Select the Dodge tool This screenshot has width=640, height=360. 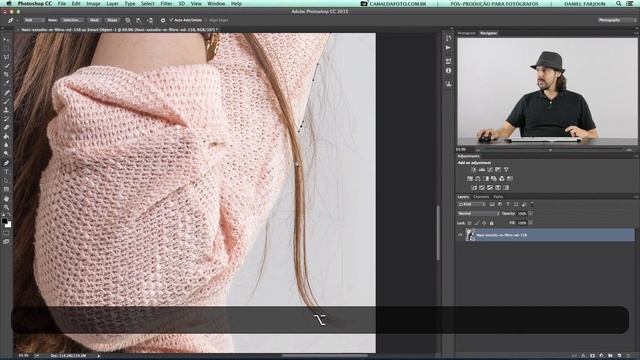[6, 154]
